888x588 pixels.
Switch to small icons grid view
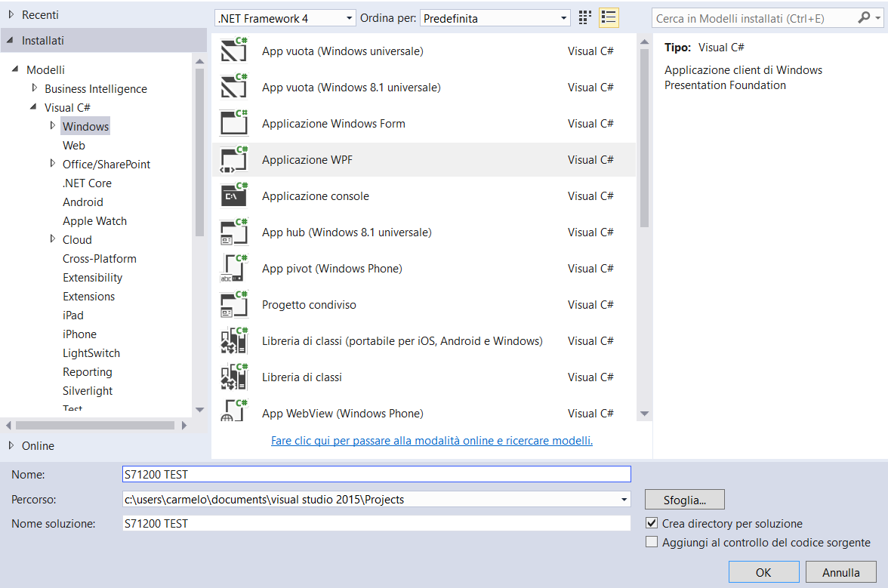point(585,18)
